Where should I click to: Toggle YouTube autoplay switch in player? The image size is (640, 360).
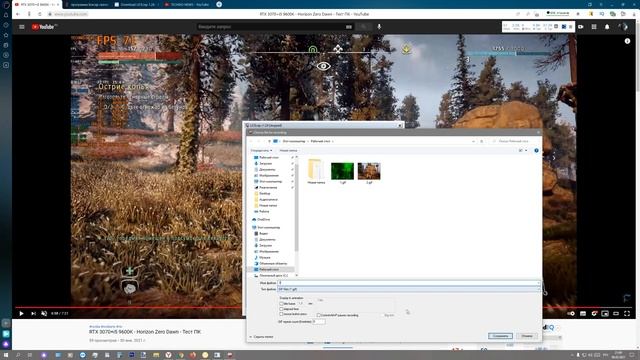tap(571, 313)
